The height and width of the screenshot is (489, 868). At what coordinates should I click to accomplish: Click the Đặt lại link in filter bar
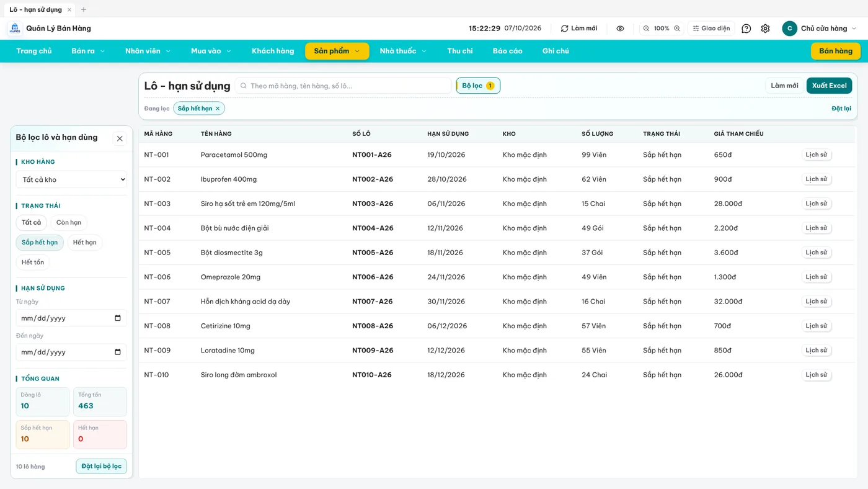[x=841, y=109]
